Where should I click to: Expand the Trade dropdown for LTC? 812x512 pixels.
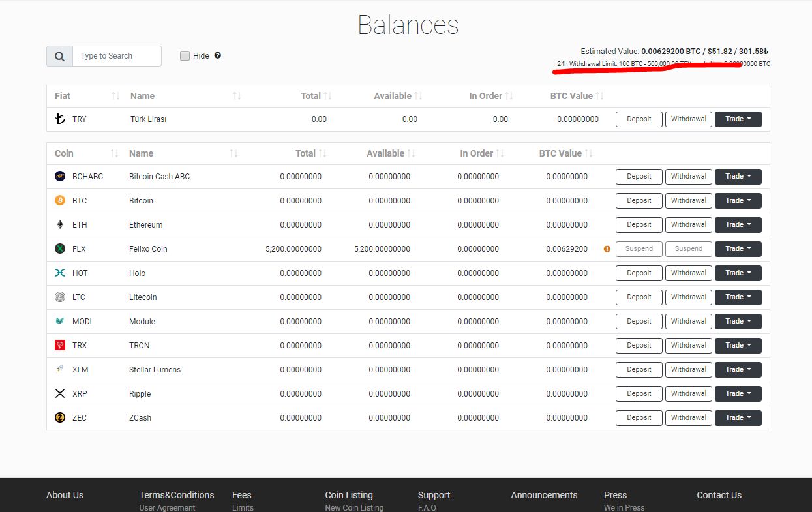click(x=738, y=297)
